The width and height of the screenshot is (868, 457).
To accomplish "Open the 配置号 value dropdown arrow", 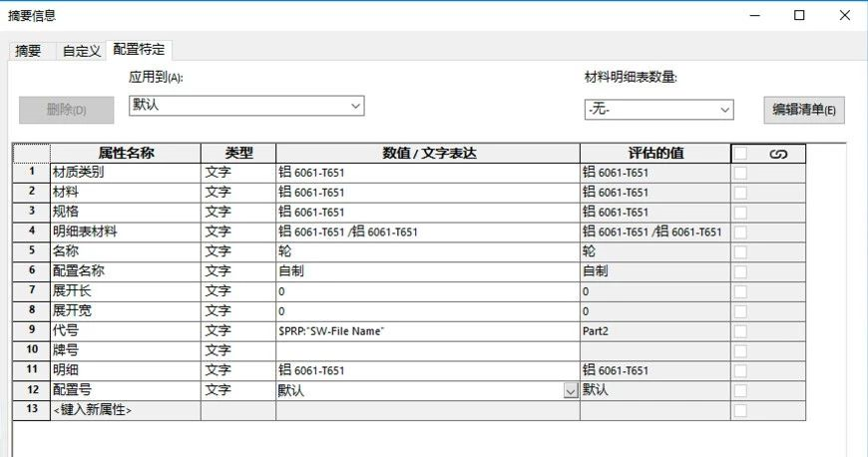I will coord(571,391).
